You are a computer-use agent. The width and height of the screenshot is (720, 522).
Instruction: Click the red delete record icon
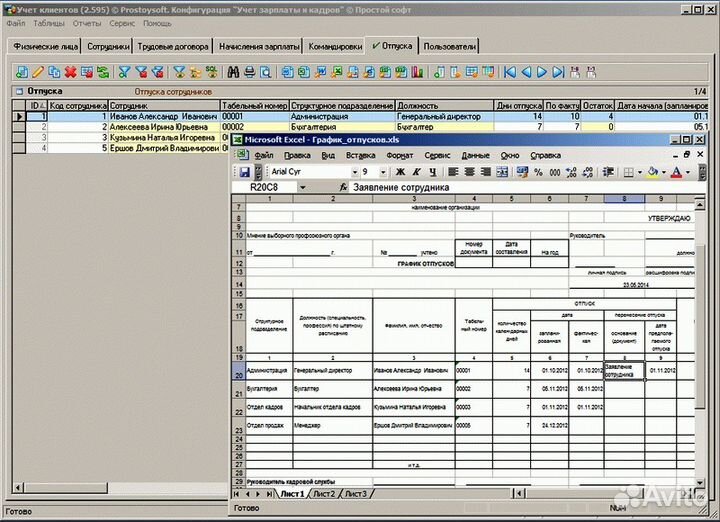[71, 72]
